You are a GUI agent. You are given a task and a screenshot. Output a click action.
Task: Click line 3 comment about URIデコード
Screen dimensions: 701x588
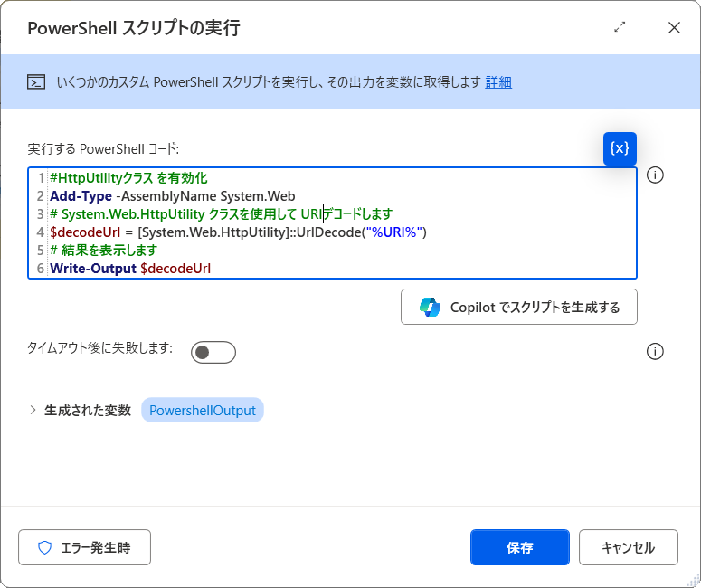(x=222, y=214)
